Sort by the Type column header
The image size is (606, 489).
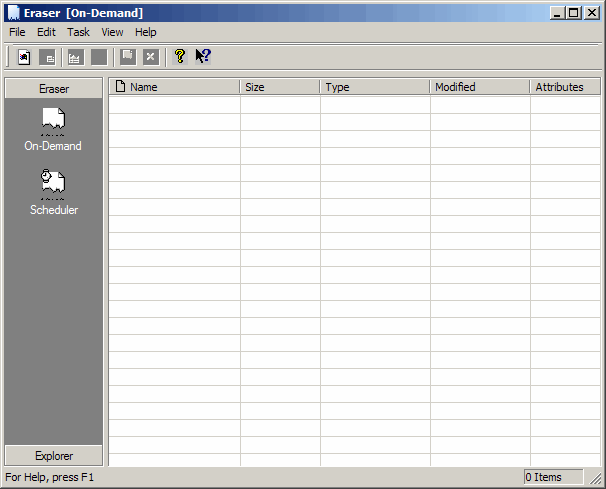[x=375, y=87]
